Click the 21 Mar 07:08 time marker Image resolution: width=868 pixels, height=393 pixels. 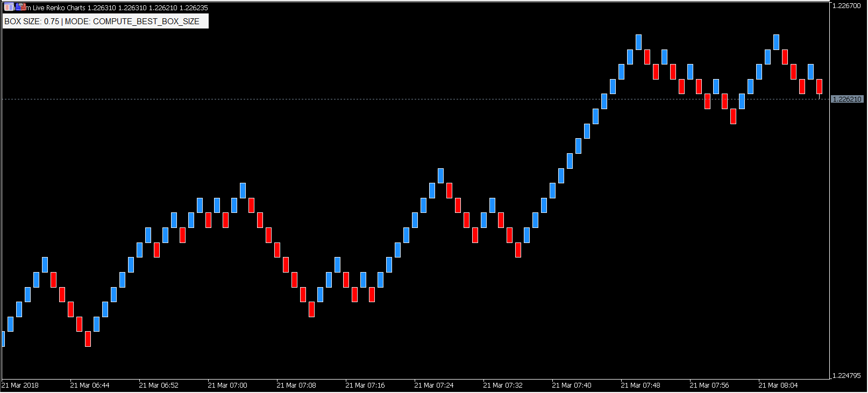tap(296, 385)
